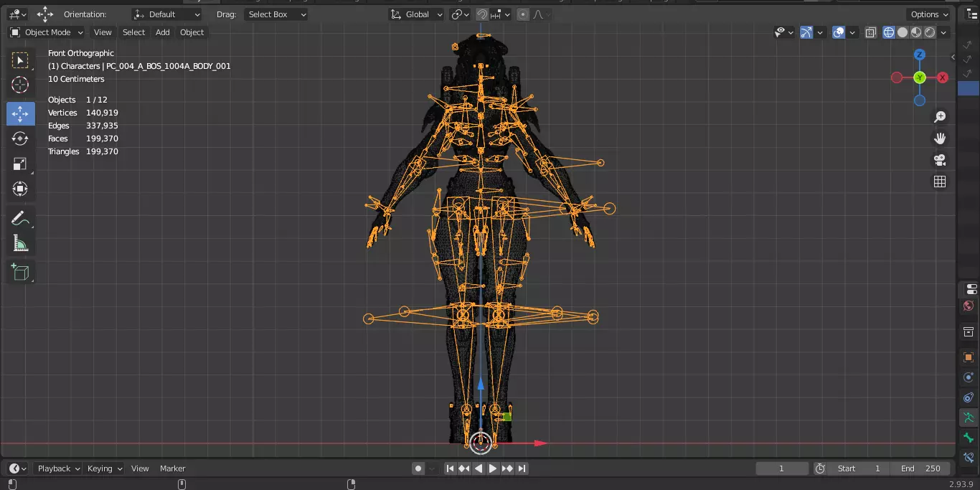This screenshot has width=980, height=490.
Task: Open the timeline View menu
Action: (x=140, y=468)
